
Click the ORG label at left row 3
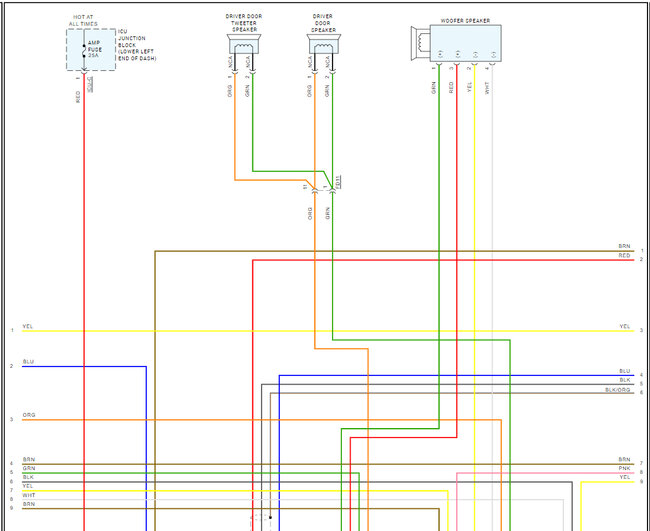[x=29, y=415]
